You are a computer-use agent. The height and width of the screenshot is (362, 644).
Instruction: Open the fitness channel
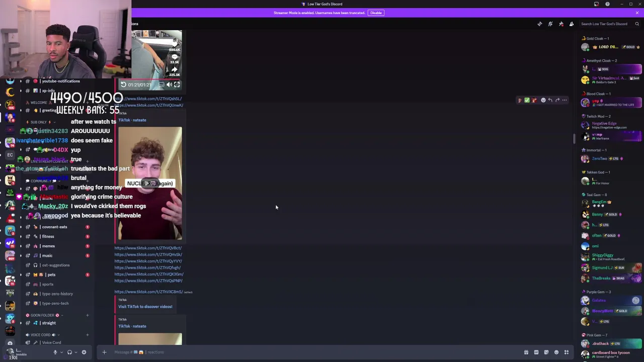click(57, 236)
